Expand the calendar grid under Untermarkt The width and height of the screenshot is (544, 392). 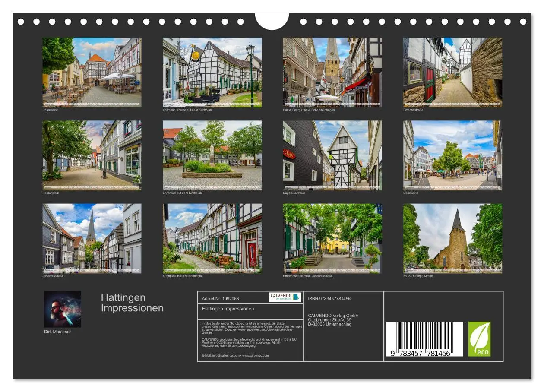point(92,104)
